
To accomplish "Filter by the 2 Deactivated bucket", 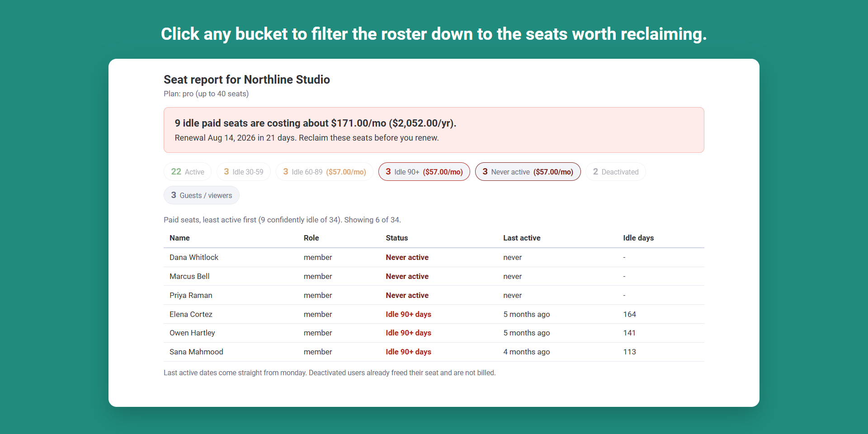I will click(x=616, y=172).
